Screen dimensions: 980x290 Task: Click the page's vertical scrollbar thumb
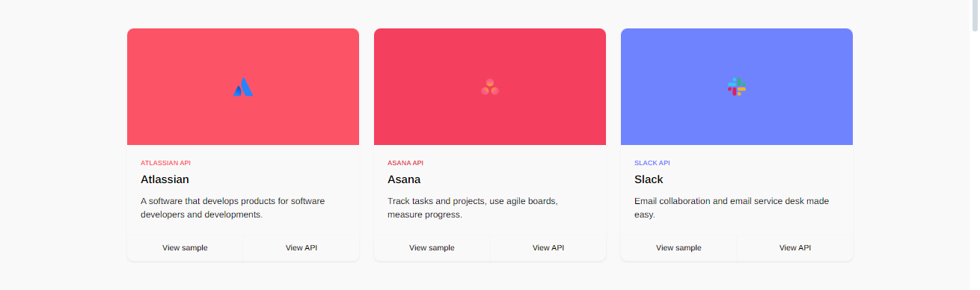click(x=974, y=15)
